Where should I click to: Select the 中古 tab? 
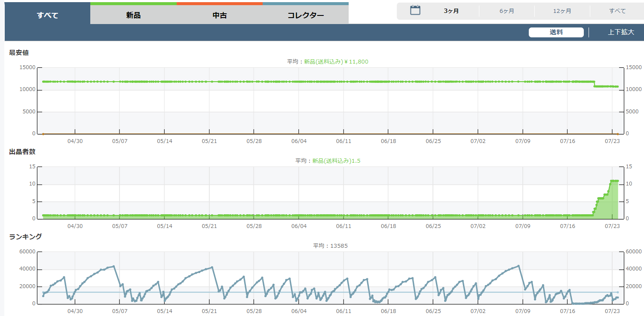point(220,15)
